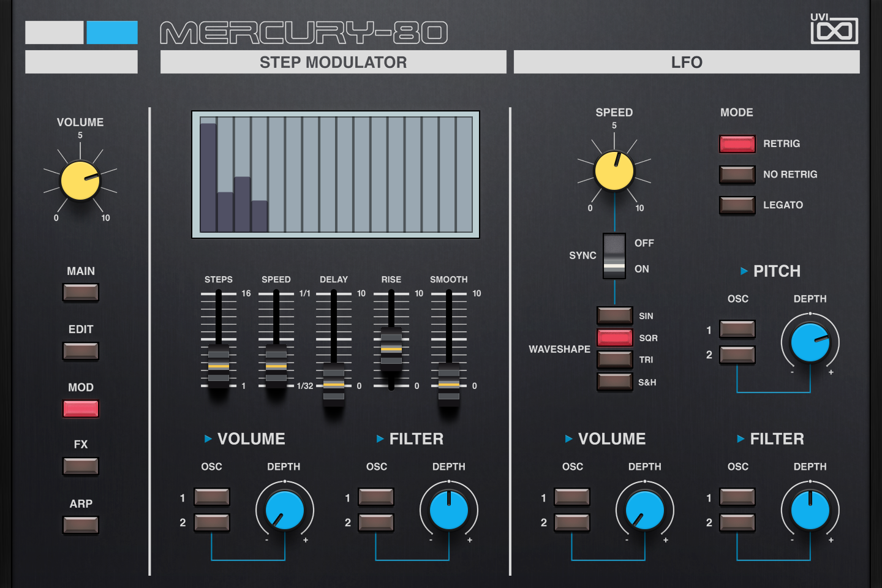Select the TRI waveshape for the LFO

(614, 360)
